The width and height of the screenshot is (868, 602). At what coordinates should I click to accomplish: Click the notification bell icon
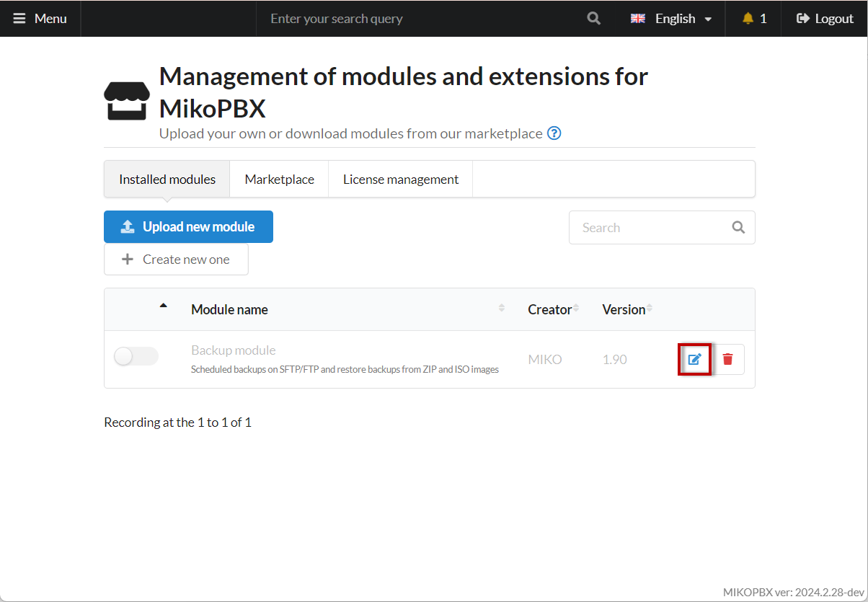[x=748, y=19]
